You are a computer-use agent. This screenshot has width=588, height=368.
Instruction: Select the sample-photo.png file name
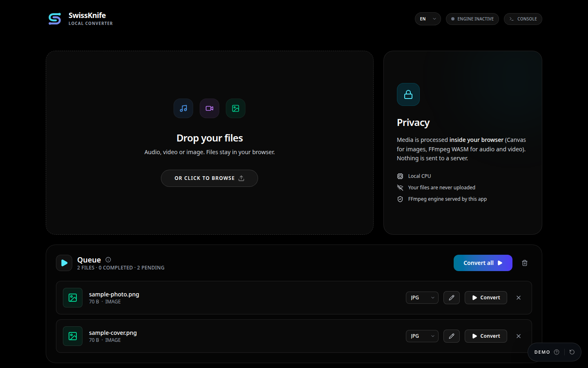point(114,294)
